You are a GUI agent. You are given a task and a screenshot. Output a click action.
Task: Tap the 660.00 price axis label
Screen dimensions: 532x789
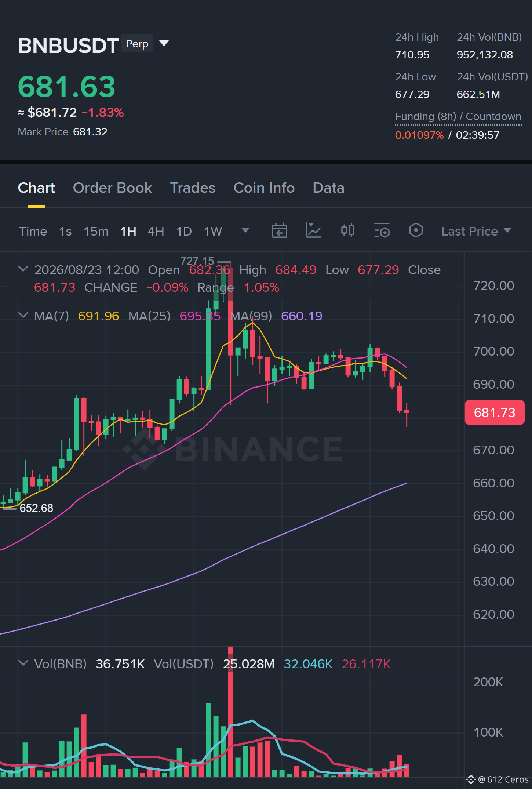point(493,483)
